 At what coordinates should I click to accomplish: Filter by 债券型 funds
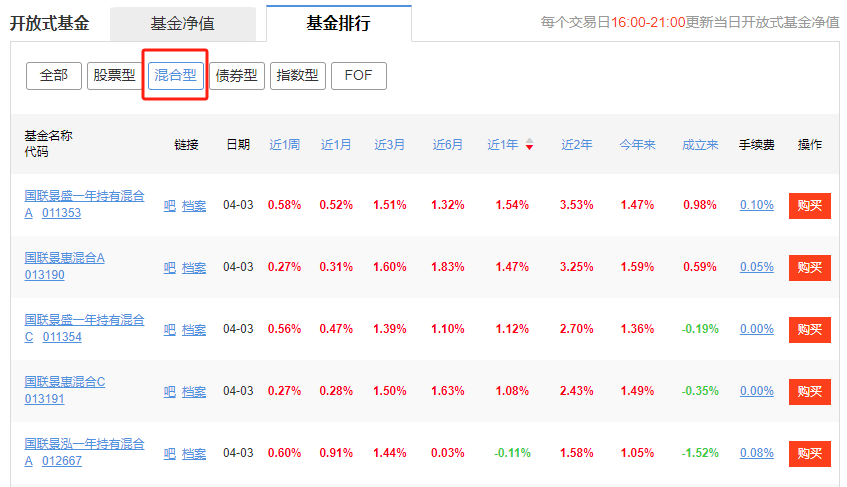237,76
